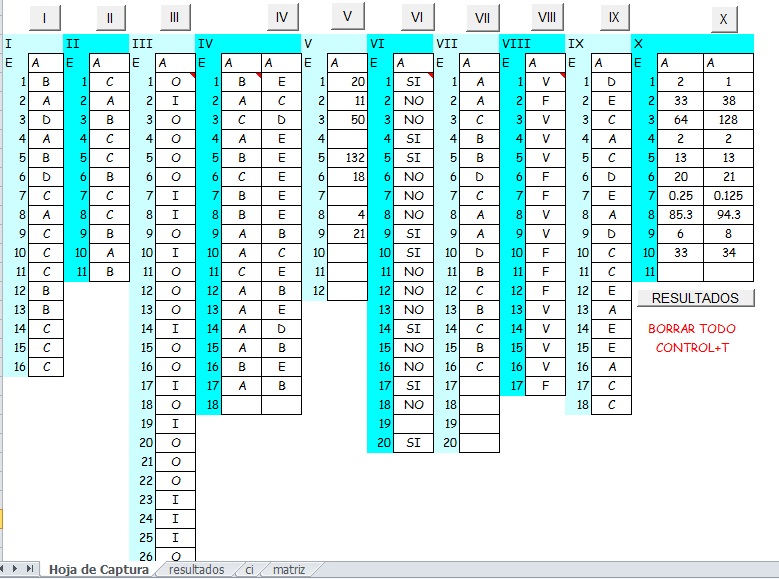Click the IX section button
Viewport: 779px width, 579px height.
coord(615,17)
